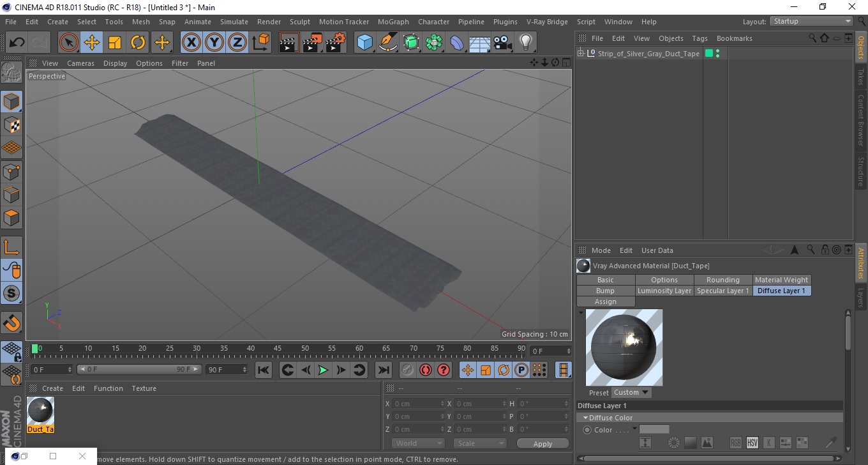Render to Picture Viewer
This screenshot has width=868, height=465.
click(312, 43)
